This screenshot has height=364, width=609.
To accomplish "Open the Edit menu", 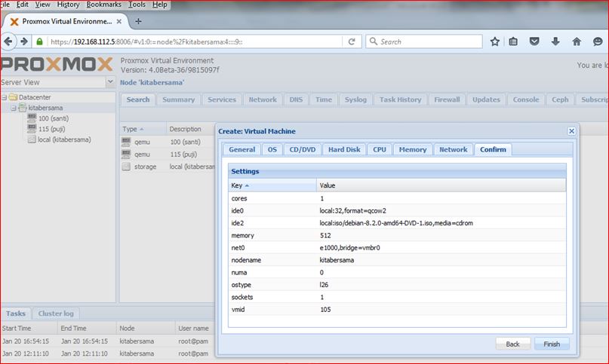I will pos(22,5).
